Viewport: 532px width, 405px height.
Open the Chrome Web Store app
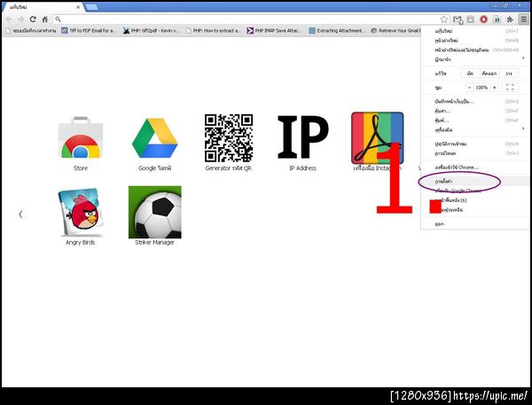81,137
